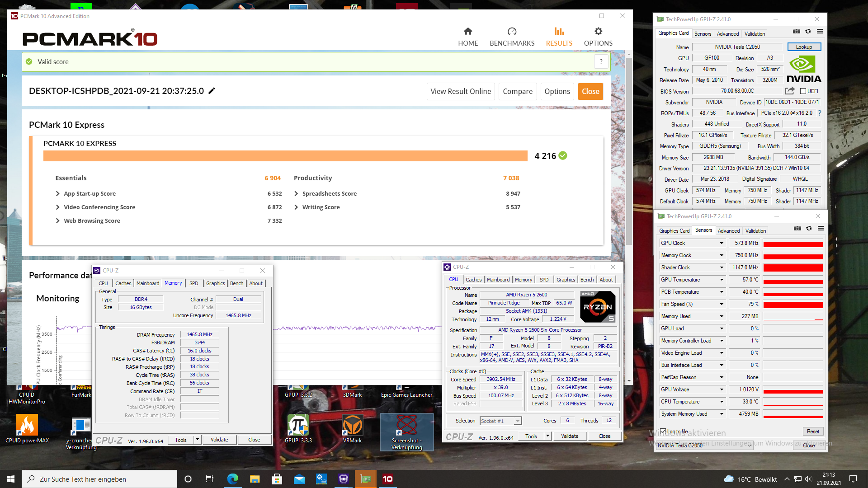
Task: Switch to SPD tab in the CPU-Z Memory window
Action: (193, 283)
